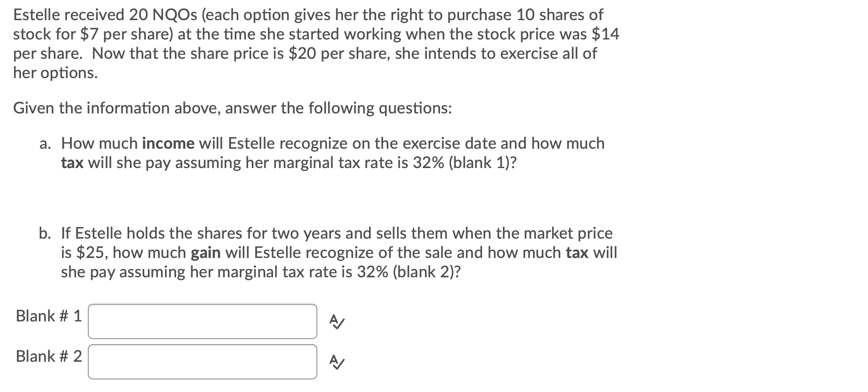Viewport: 868px width, 392px height.
Task: Click the 'Blank # 2' label
Action: click(49, 356)
